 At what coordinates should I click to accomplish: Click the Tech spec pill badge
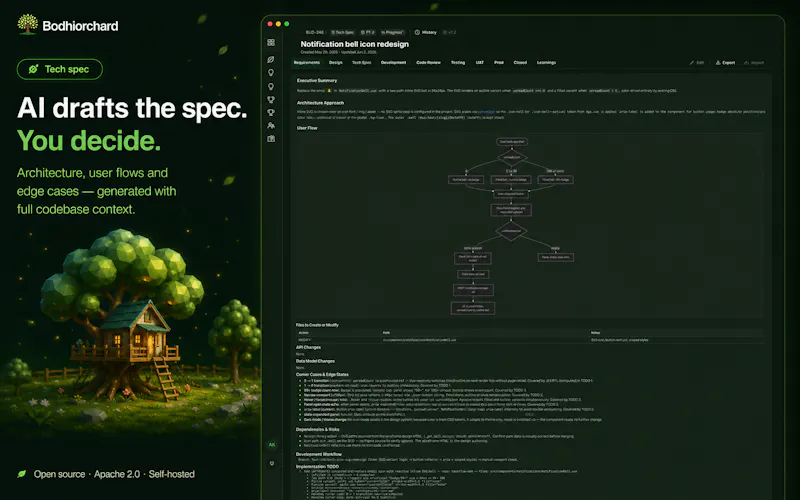point(60,69)
